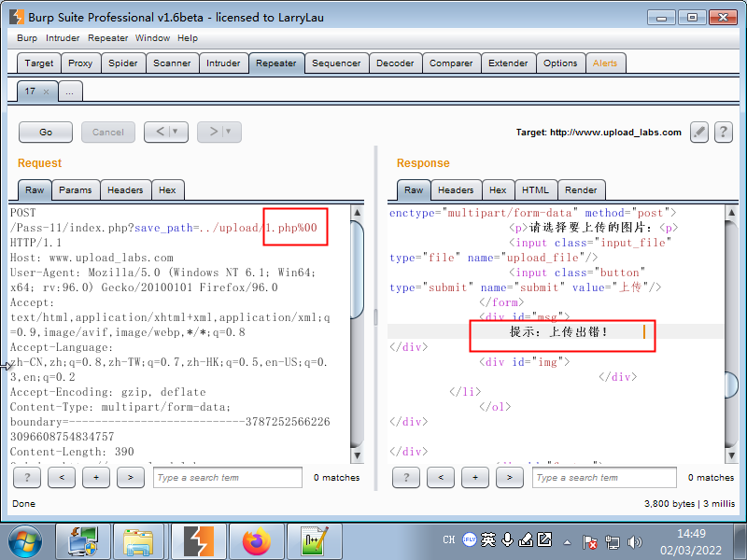Switch to the Sequencer tab
This screenshot has width=747, height=560.
point(336,63)
